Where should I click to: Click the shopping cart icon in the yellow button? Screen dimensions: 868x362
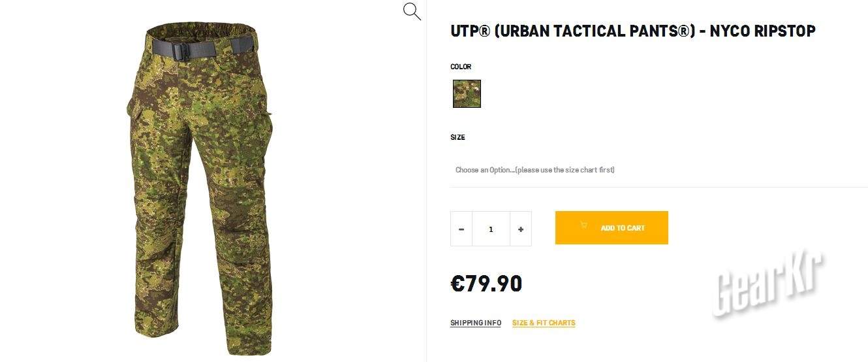pos(583,225)
